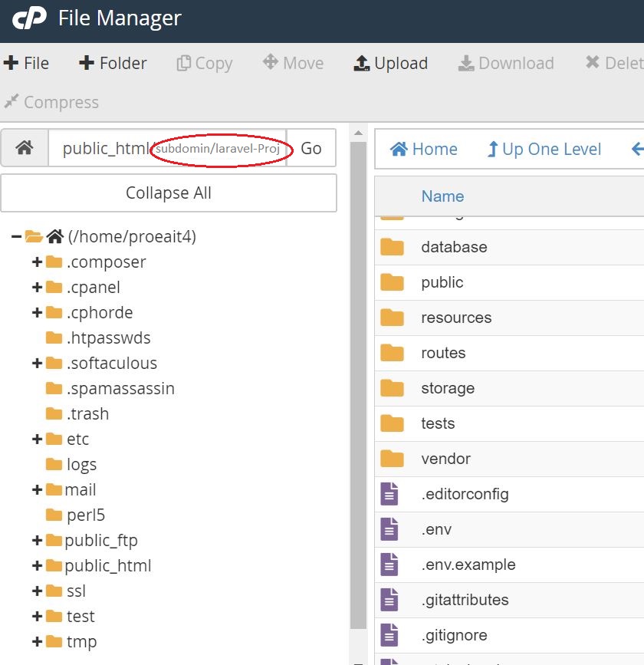The height and width of the screenshot is (665, 644).
Task: Select the .gitignore file
Action: [509, 635]
